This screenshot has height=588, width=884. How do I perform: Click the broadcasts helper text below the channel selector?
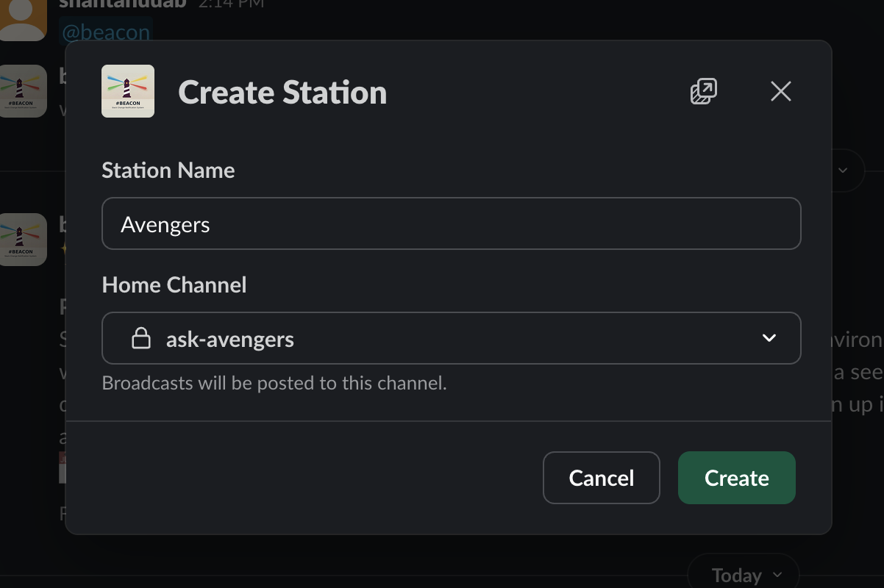(x=274, y=382)
